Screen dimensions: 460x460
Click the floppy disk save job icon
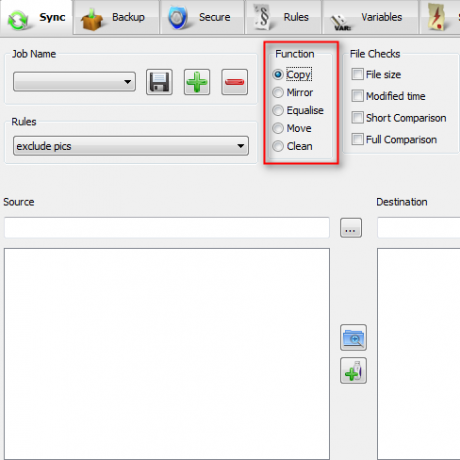pos(159,82)
